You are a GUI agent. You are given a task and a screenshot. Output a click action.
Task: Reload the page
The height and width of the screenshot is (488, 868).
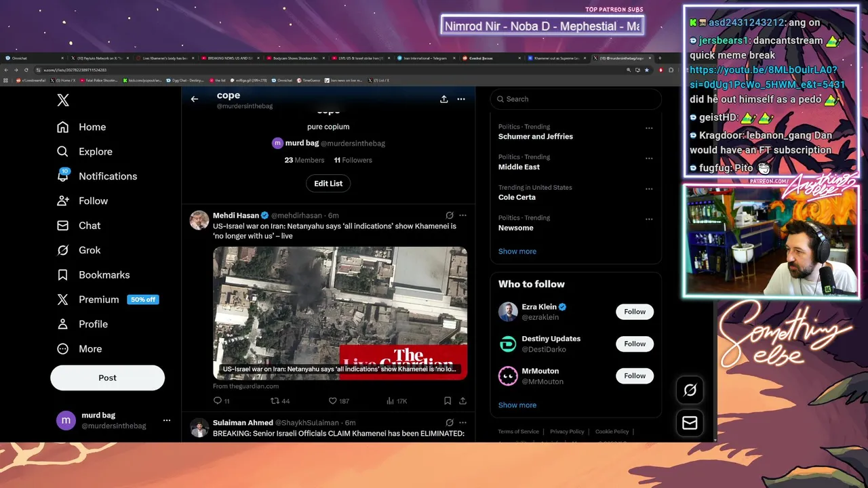pyautogui.click(x=26, y=70)
